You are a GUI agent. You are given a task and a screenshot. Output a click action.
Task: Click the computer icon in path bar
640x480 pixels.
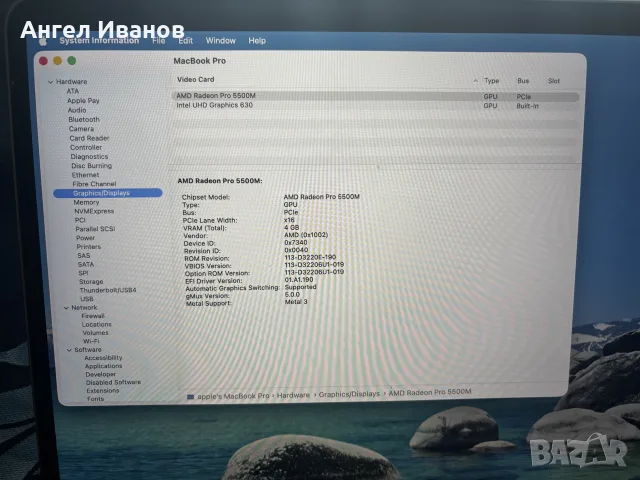click(190, 396)
